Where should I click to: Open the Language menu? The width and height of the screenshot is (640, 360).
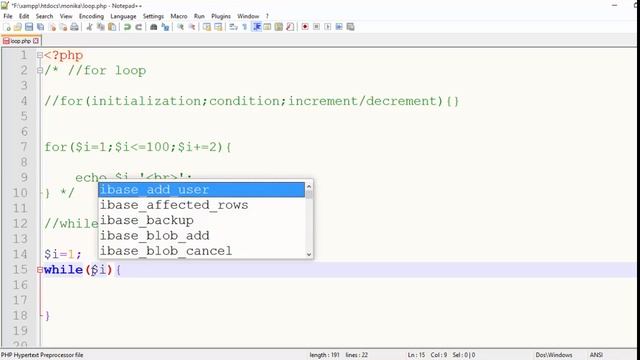click(123, 16)
